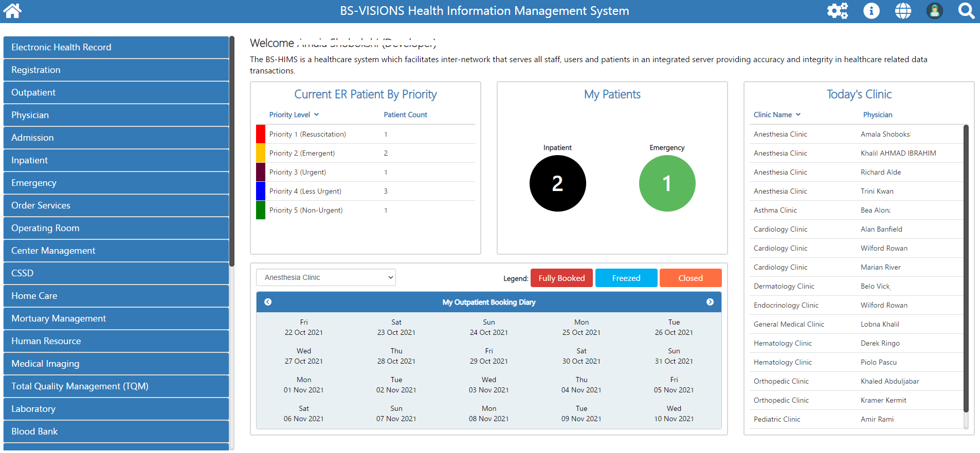Select Dermatology Clinic row
The width and height of the screenshot is (980, 453).
click(x=856, y=286)
